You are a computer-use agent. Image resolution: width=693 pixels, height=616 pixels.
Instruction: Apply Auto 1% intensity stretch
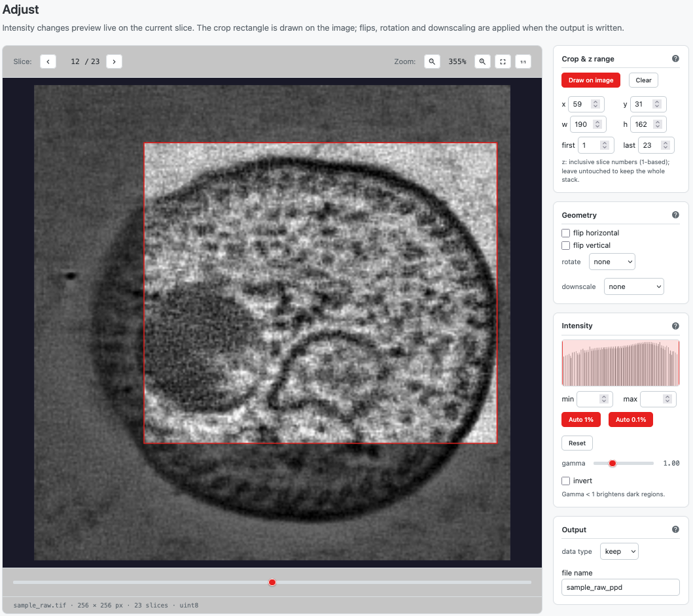point(581,420)
